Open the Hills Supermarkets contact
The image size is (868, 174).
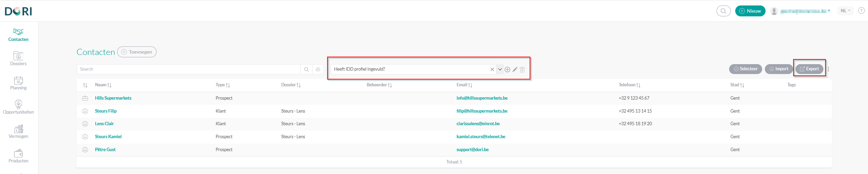113,98
